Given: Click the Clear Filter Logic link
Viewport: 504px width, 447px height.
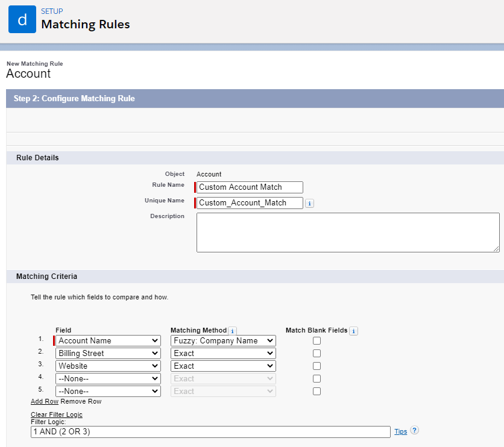Looking at the screenshot, I should click(57, 414).
